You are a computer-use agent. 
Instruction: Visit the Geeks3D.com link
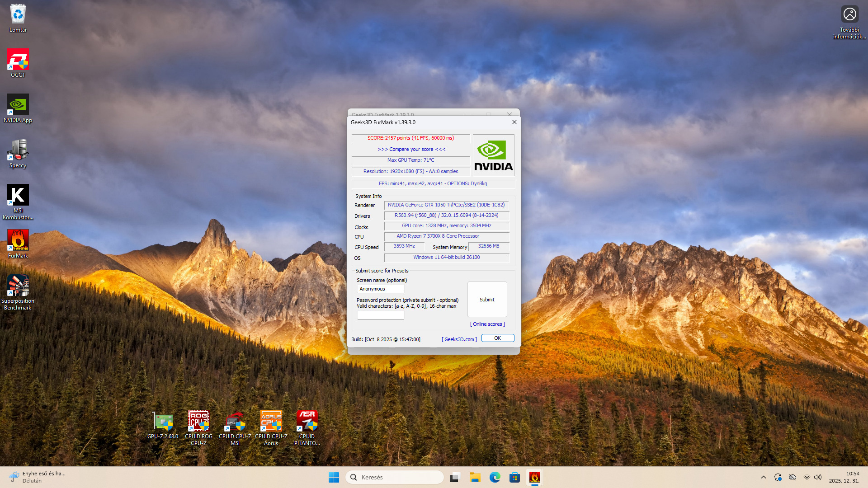point(459,339)
